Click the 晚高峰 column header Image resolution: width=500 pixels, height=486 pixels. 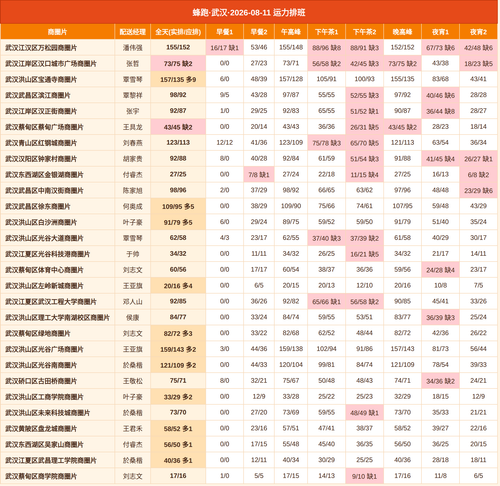point(403,32)
